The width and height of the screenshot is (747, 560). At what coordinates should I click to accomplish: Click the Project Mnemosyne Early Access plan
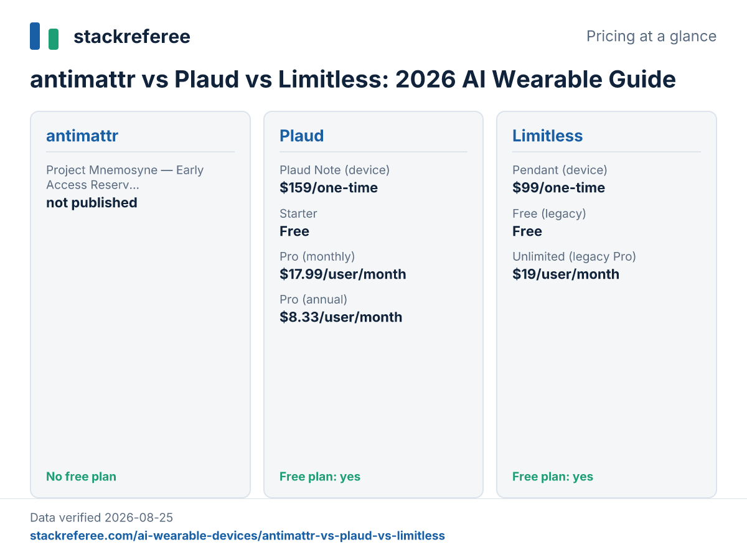[x=125, y=177]
